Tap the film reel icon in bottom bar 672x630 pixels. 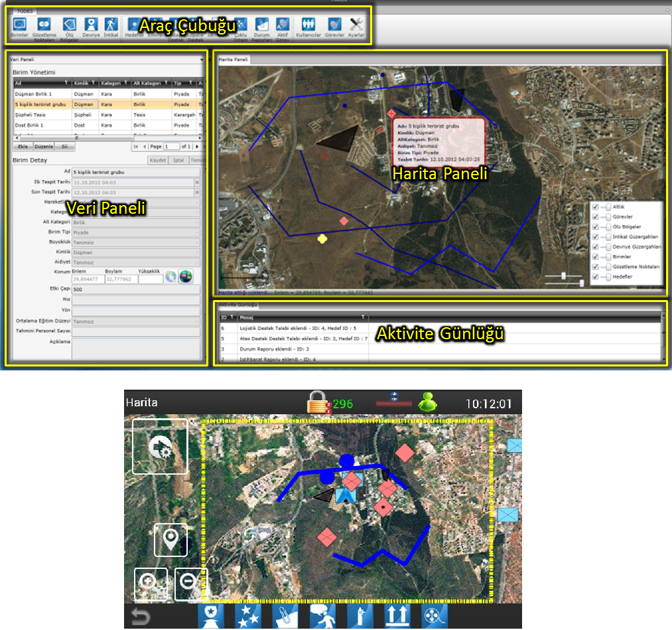(x=435, y=616)
